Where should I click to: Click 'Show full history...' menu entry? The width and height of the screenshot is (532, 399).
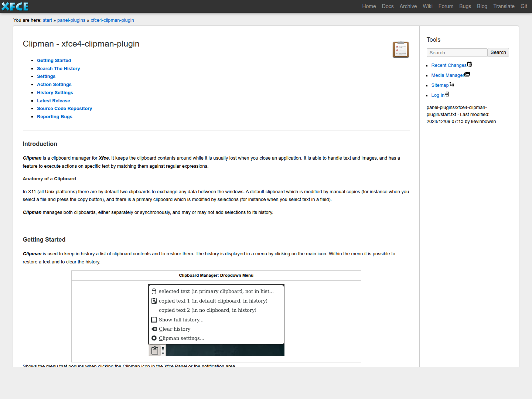pos(216,320)
